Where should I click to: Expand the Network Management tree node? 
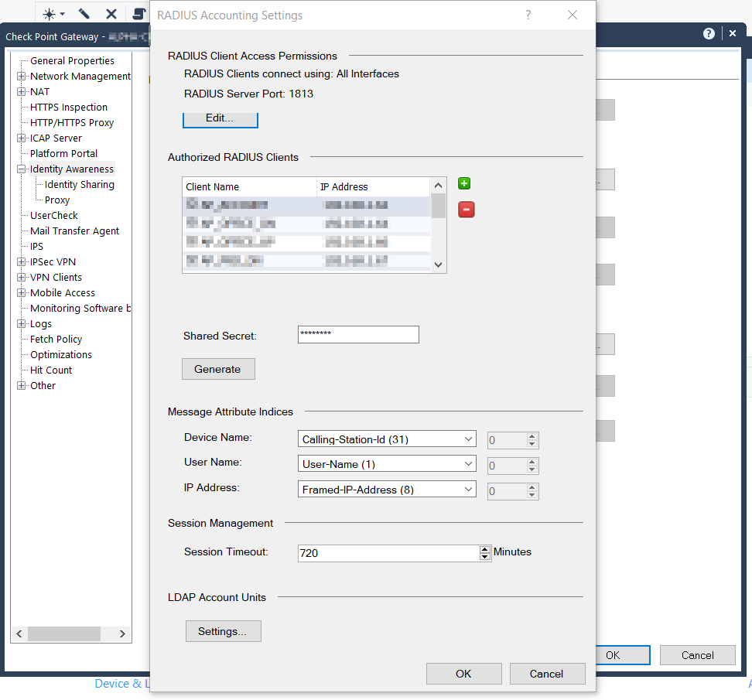[21, 77]
